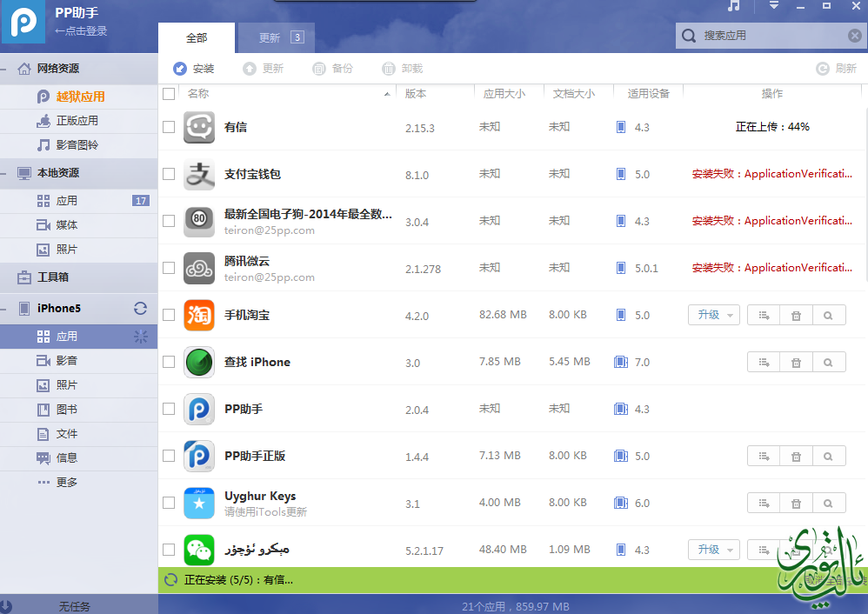The height and width of the screenshot is (614, 868).
Task: Click the 无任务 task status button
Action: coord(74,606)
